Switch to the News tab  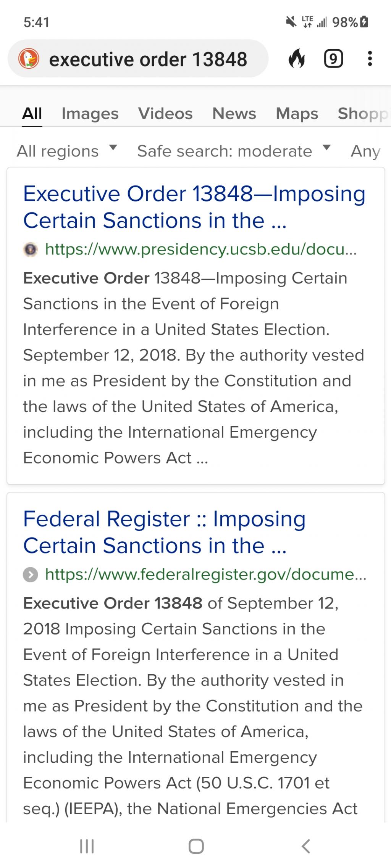point(234,113)
